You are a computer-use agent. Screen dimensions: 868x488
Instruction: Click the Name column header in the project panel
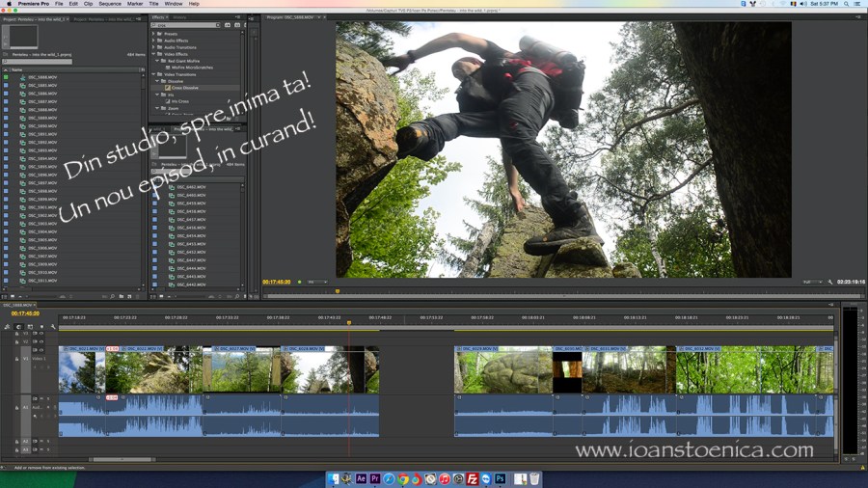click(17, 69)
